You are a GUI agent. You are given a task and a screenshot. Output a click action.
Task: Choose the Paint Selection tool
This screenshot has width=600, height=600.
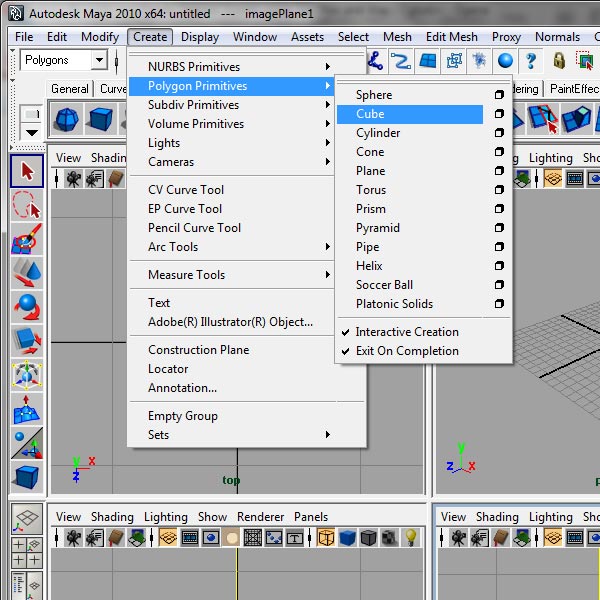(27, 239)
